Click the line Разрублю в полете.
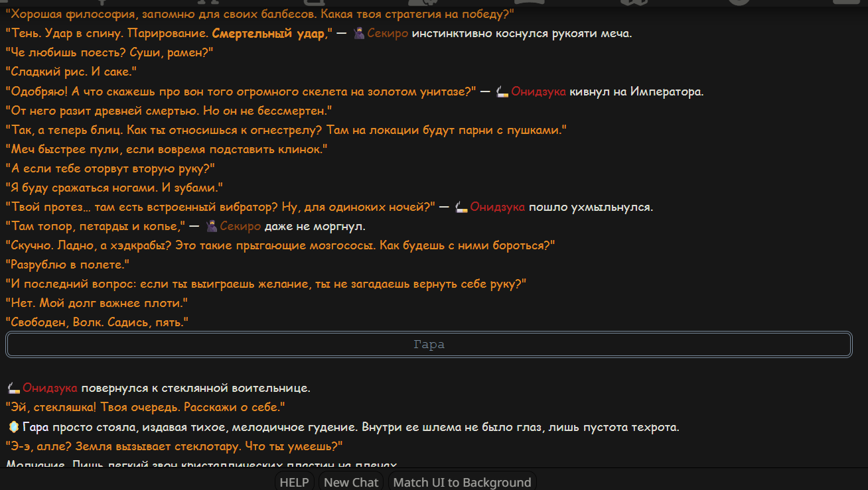The image size is (868, 490). point(67,265)
